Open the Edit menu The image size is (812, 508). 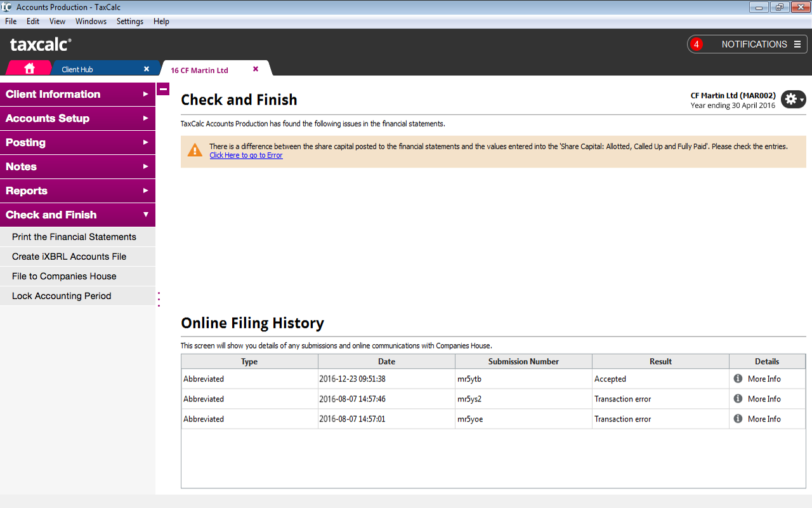[x=33, y=21]
